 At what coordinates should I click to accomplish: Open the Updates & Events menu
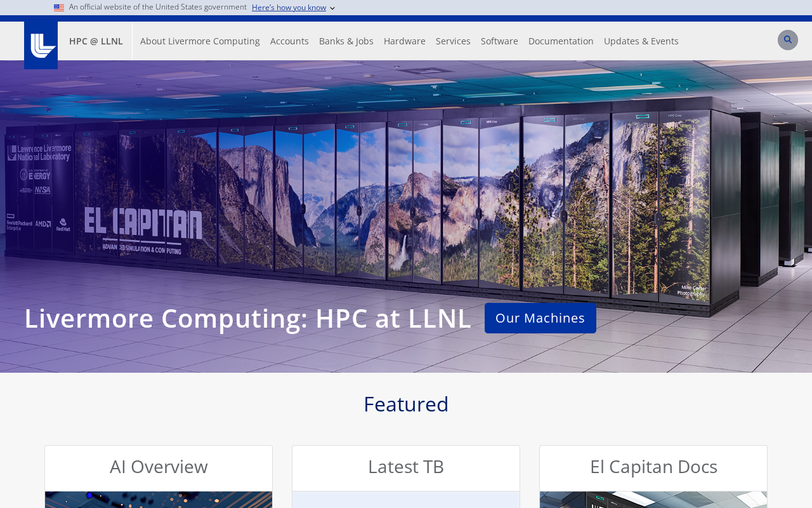tap(641, 41)
